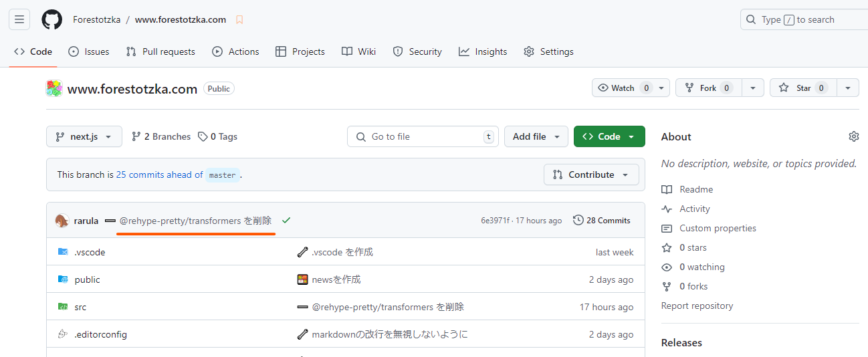Open About settings gear icon
Viewport: 868px width, 357px height.
click(853, 136)
